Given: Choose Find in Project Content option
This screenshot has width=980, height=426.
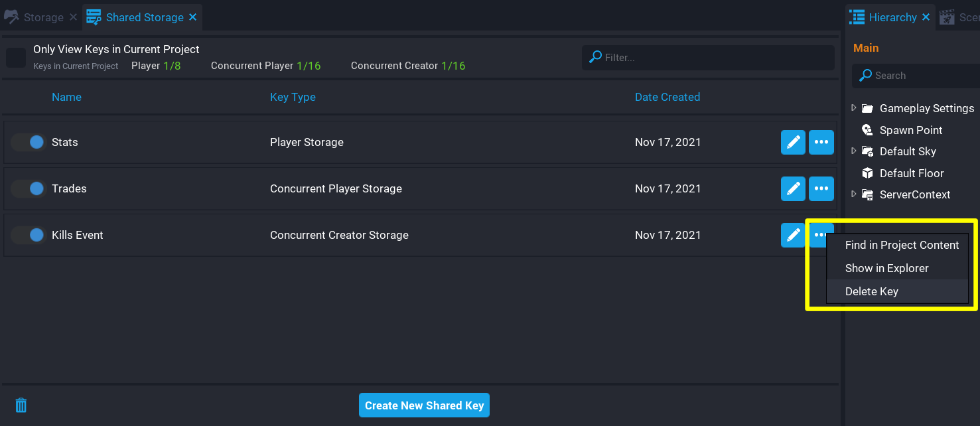Looking at the screenshot, I should 902,245.
